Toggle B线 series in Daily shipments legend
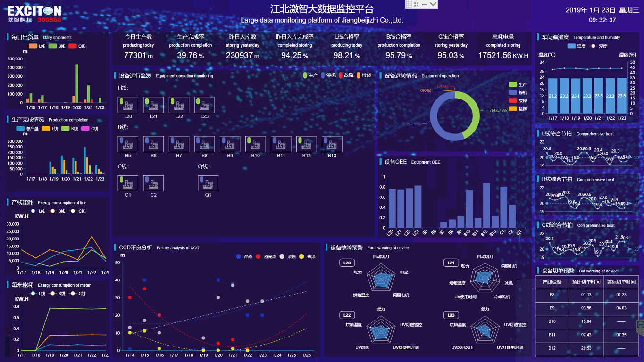This screenshot has height=362, width=644. [x=57, y=46]
